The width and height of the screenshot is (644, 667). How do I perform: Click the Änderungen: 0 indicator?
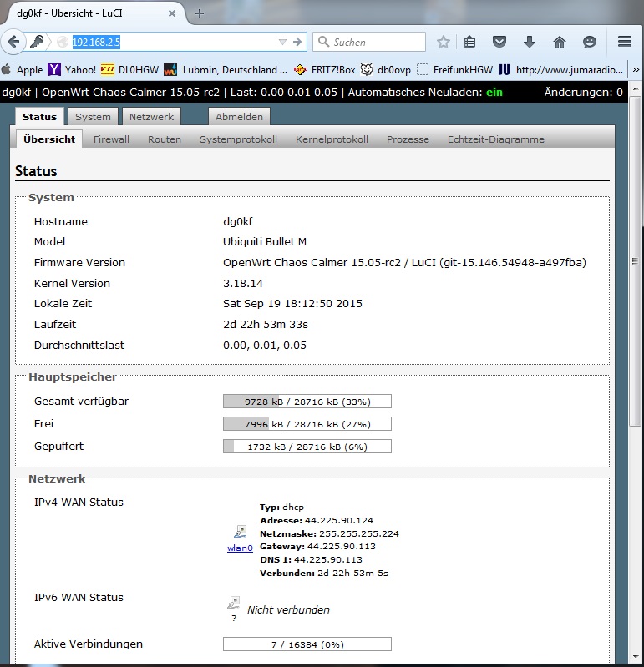(583, 93)
